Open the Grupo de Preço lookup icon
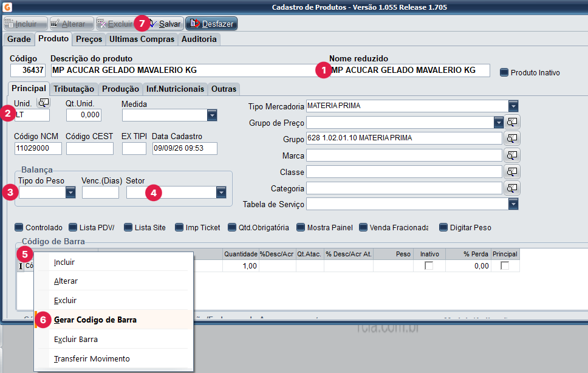 [512, 122]
